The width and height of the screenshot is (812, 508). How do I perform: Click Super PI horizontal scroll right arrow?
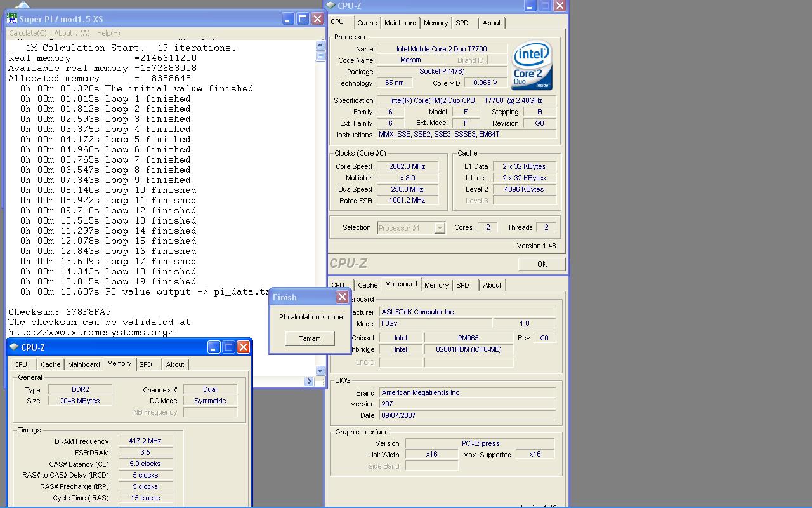[310, 381]
